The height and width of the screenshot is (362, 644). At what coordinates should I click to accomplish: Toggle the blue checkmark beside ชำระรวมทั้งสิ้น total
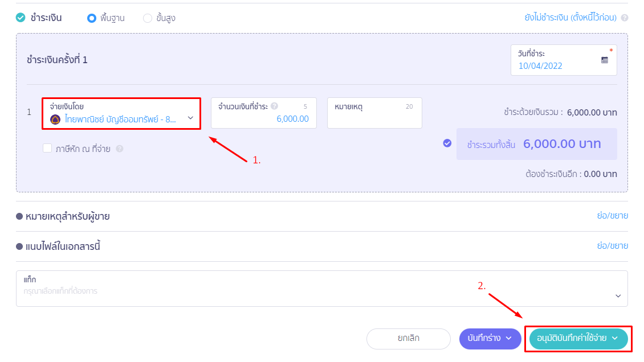[447, 144]
